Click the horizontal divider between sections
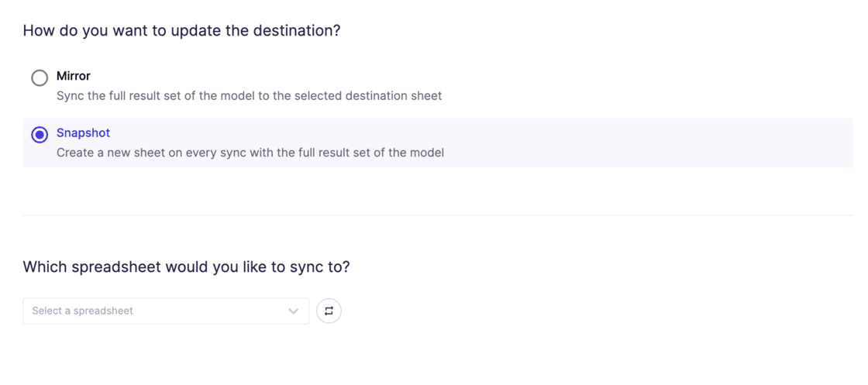This screenshot has width=868, height=385. (437, 215)
